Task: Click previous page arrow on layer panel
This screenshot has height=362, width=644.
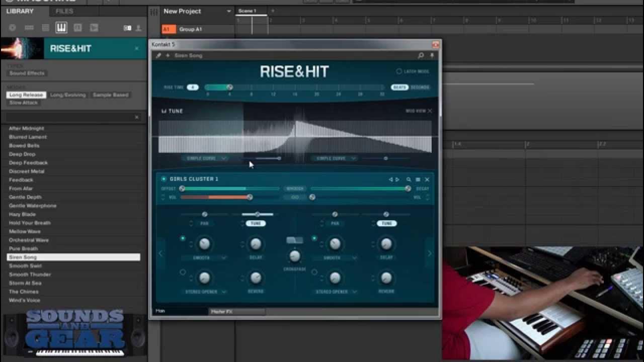Action: 161,253
